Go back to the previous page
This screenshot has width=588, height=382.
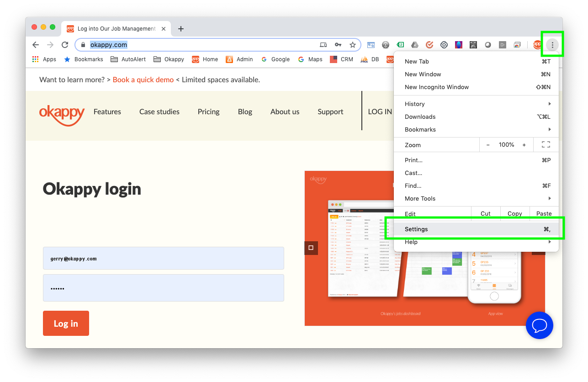pyautogui.click(x=36, y=45)
